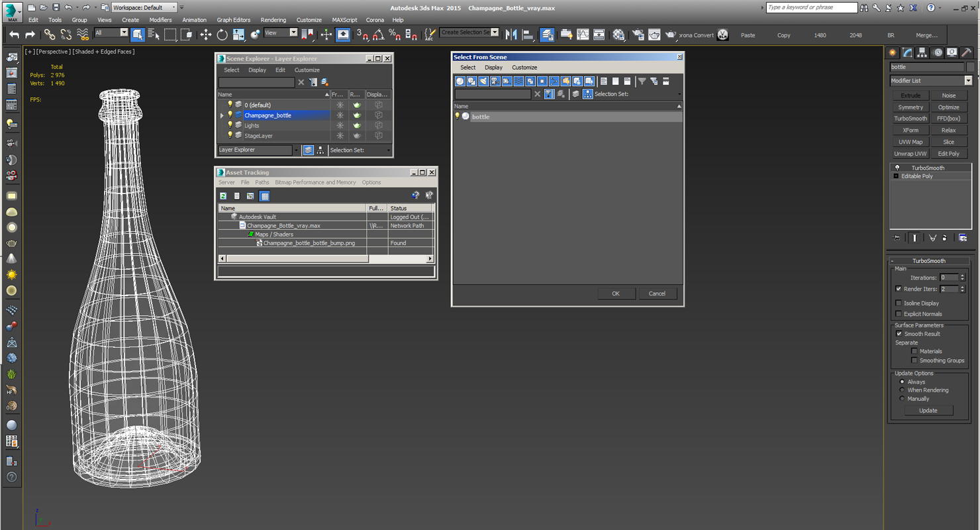
Task: Expand the Editable Poly stack entry
Action: [x=896, y=176]
